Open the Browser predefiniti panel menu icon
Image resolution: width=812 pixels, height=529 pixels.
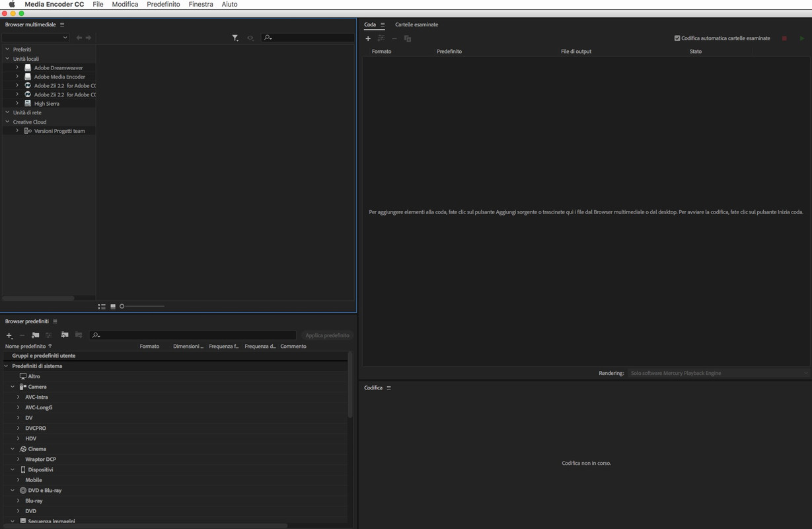pos(55,321)
